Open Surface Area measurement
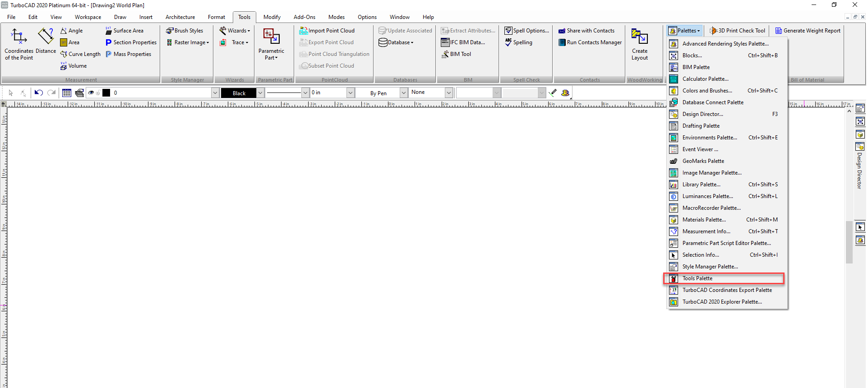The image size is (868, 388). (125, 31)
